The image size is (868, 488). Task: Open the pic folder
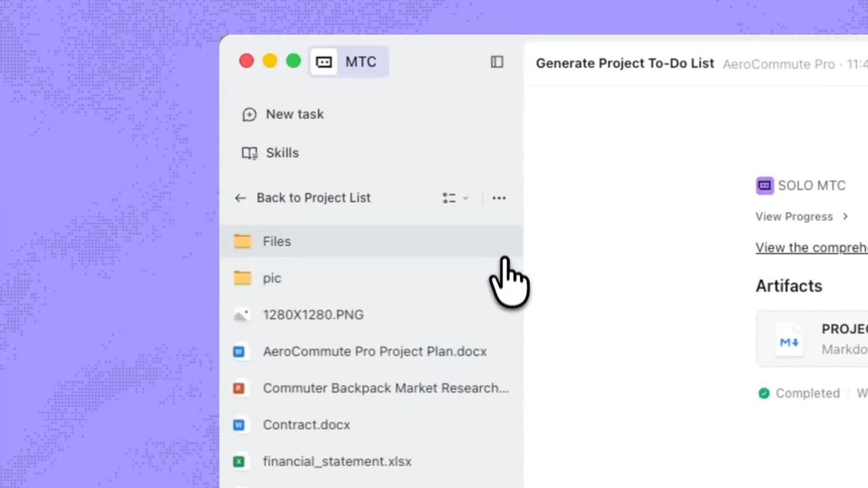[371, 278]
